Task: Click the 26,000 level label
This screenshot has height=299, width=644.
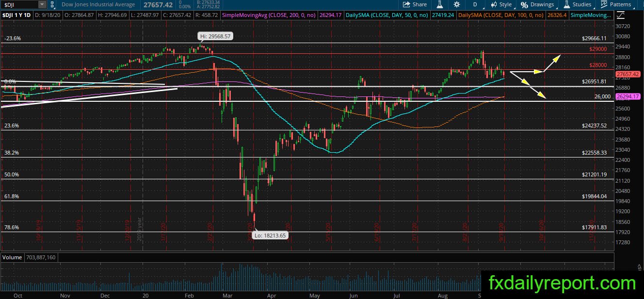Action: pos(602,96)
